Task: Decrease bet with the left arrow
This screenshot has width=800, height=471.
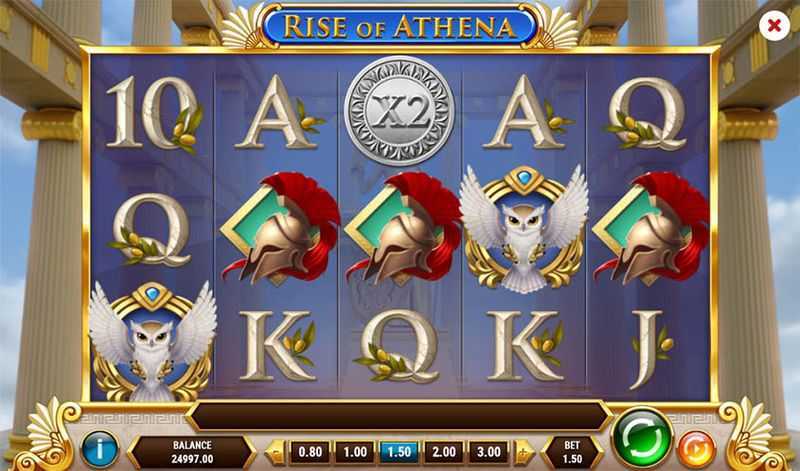Action: 276,452
